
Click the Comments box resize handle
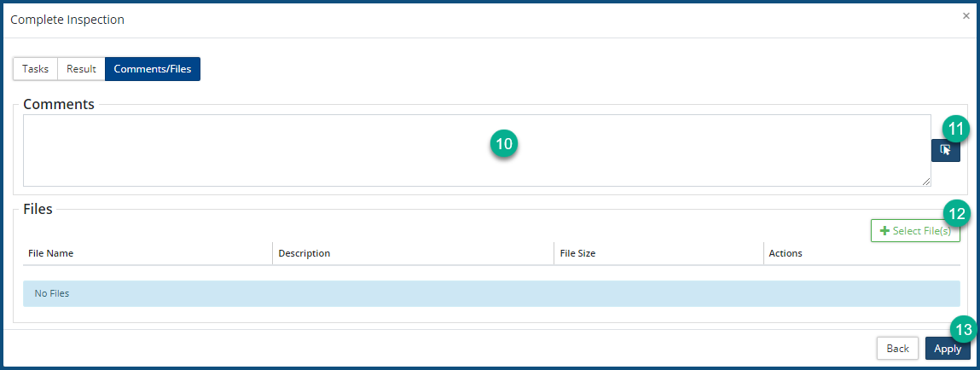pos(925,181)
